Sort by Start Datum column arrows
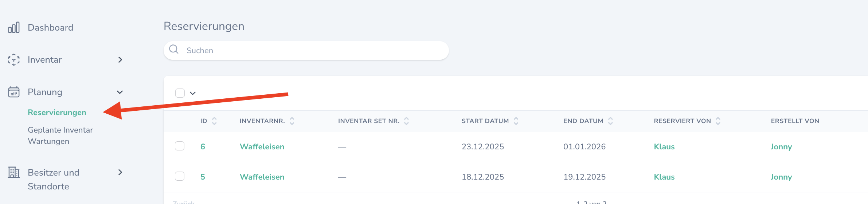Viewport: 868px width, 204px height. 516,121
